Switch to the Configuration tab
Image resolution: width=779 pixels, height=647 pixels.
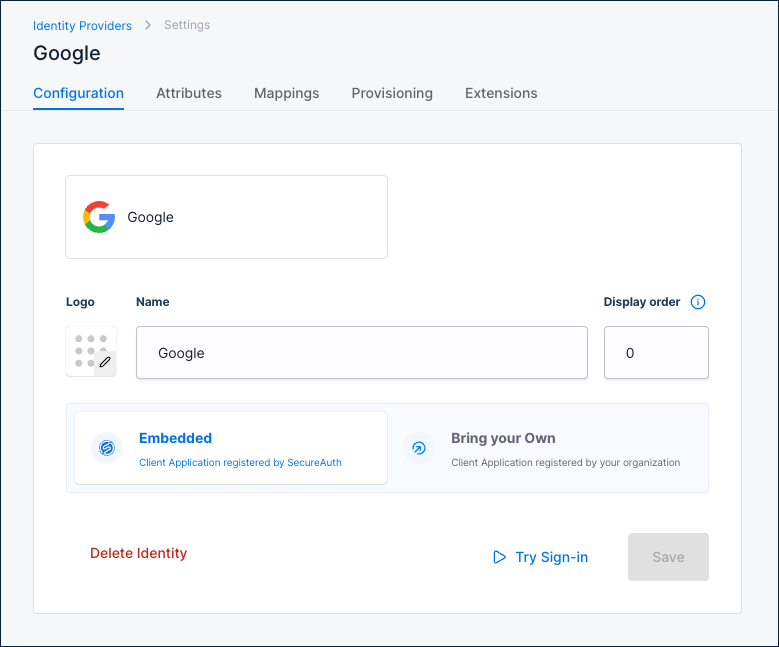[x=78, y=93]
